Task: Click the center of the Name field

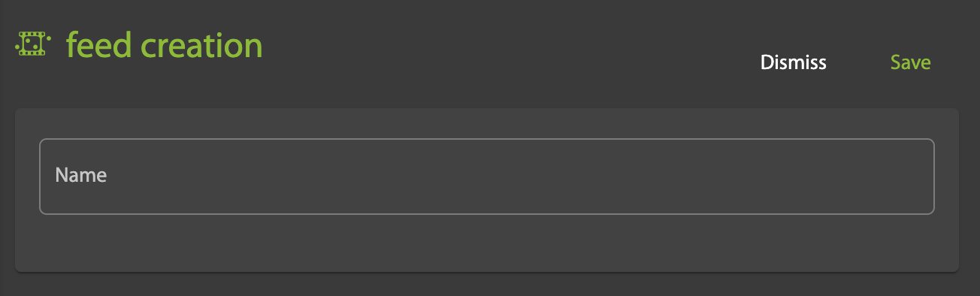Action: click(487, 177)
